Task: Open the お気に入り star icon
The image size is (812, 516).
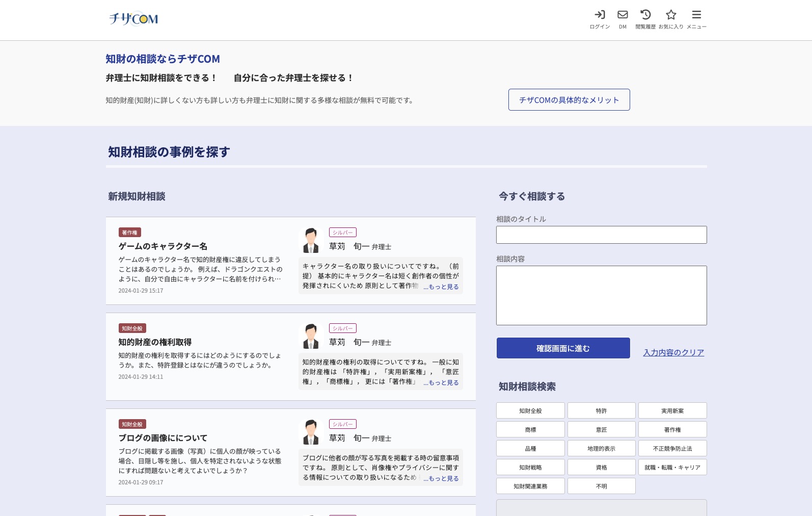Action: click(x=671, y=19)
